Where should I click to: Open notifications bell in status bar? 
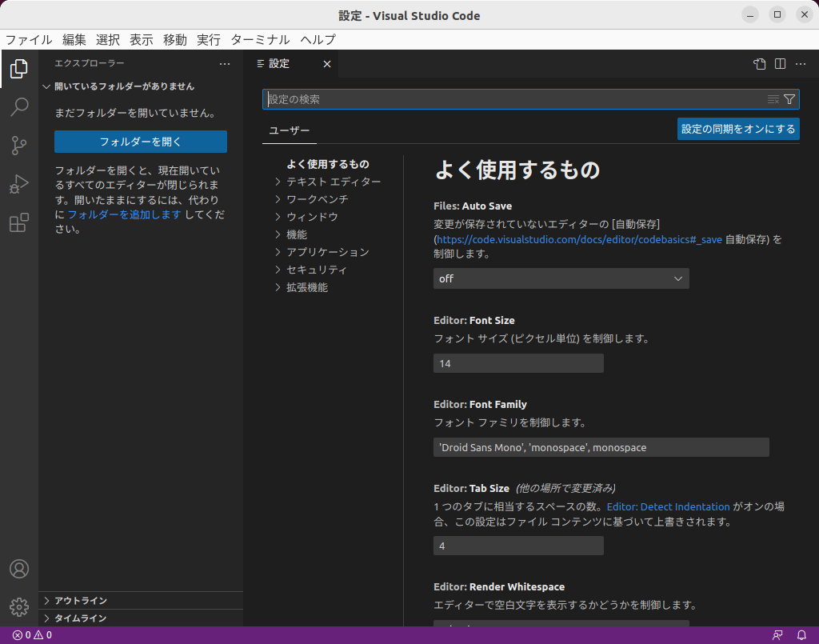(801, 635)
